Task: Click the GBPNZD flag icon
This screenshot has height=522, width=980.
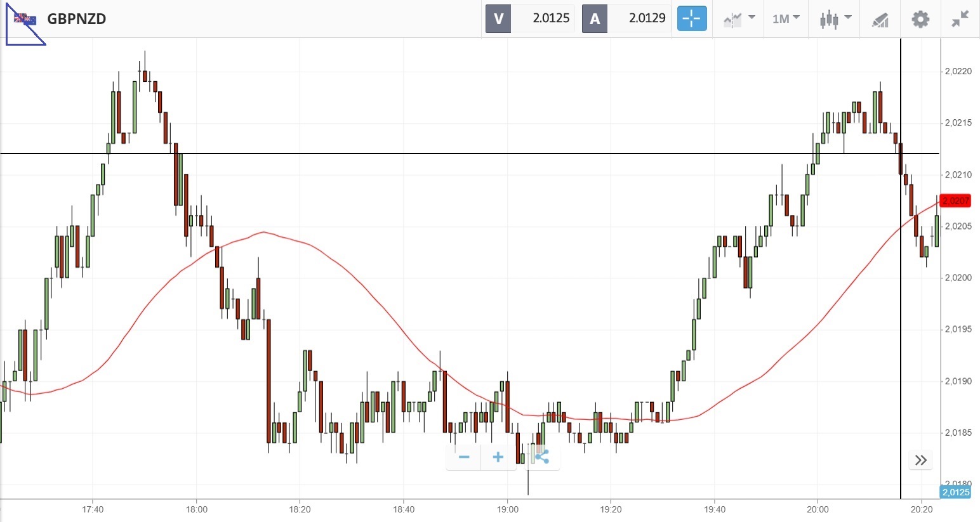Action: (25, 19)
